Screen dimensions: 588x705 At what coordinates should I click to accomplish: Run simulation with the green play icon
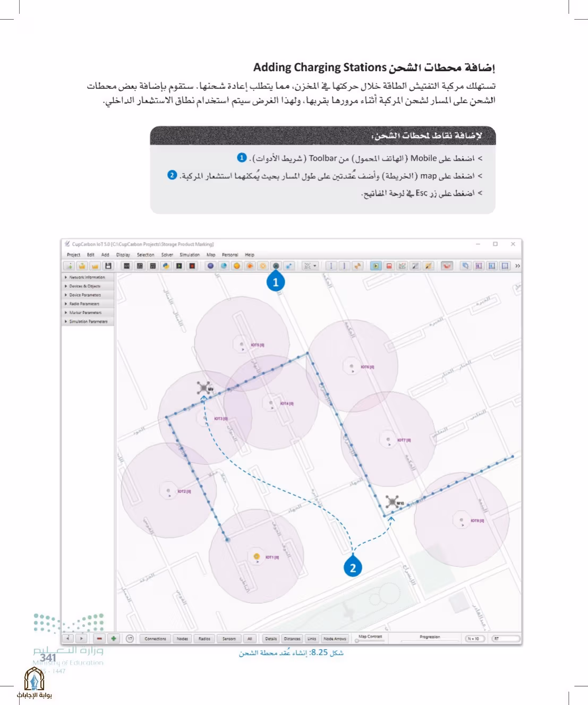click(376, 266)
